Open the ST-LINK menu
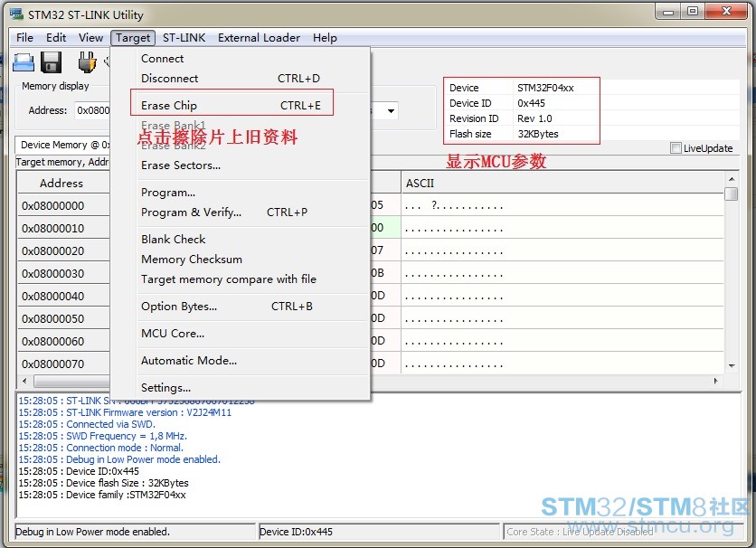 (x=184, y=38)
